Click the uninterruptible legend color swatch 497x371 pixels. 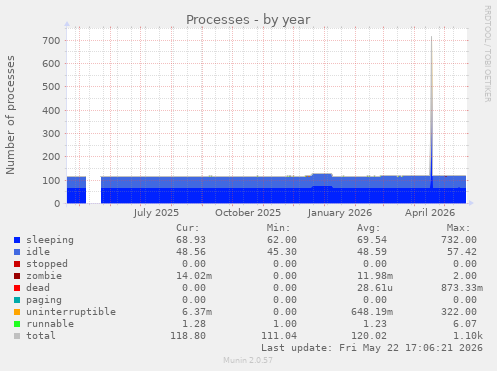17,312
